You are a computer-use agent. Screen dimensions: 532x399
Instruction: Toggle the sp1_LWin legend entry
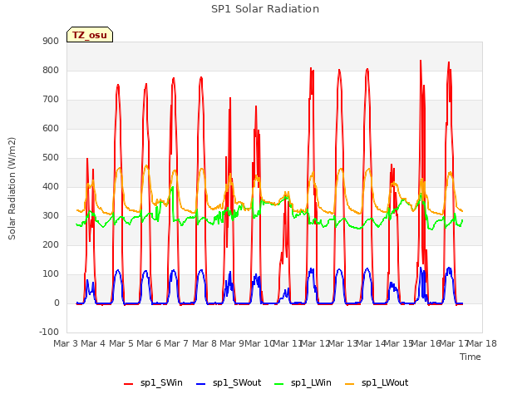[303, 383]
